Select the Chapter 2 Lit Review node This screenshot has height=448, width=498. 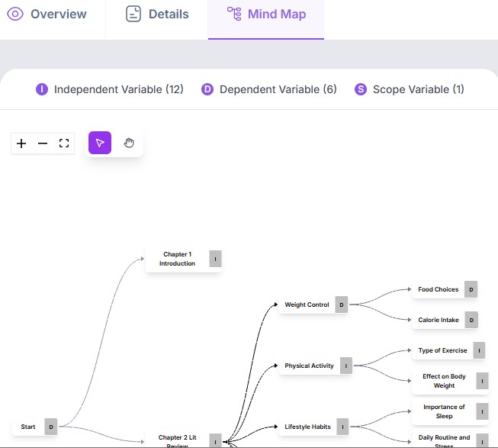pyautogui.click(x=184, y=440)
